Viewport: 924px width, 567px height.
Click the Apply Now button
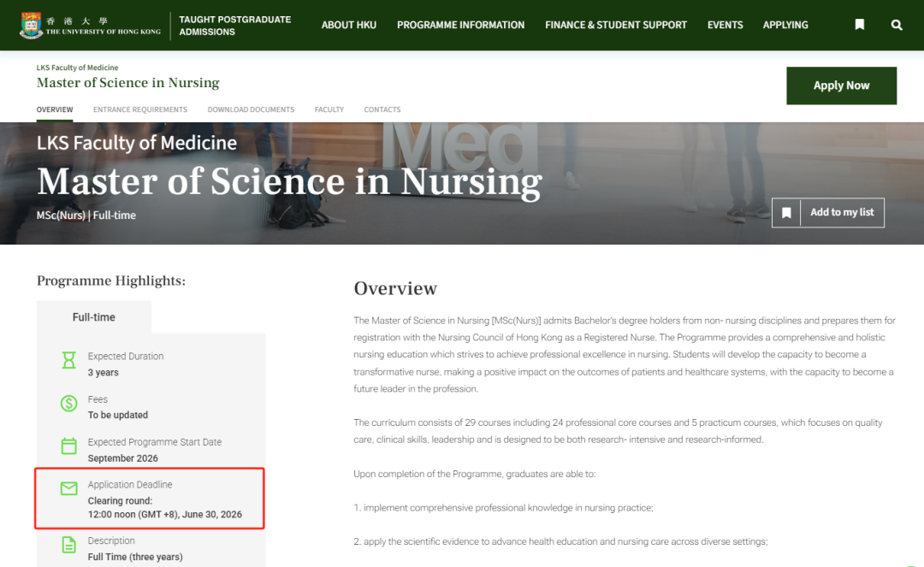point(841,86)
